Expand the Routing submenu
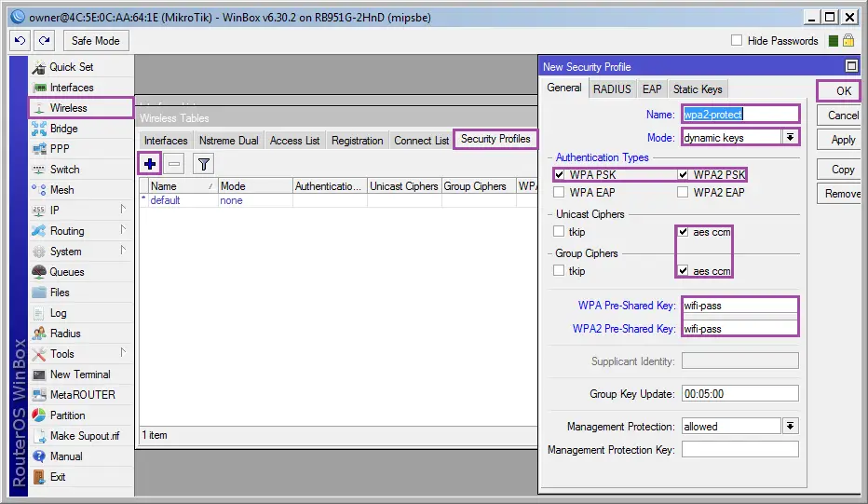Image resolution: width=868 pixels, height=504 pixels. 123,230
